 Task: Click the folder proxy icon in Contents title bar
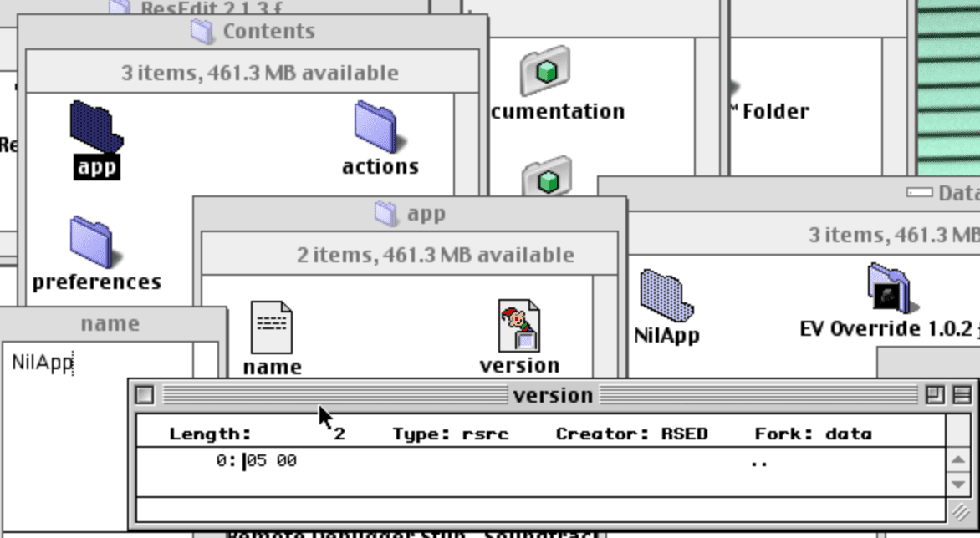202,31
